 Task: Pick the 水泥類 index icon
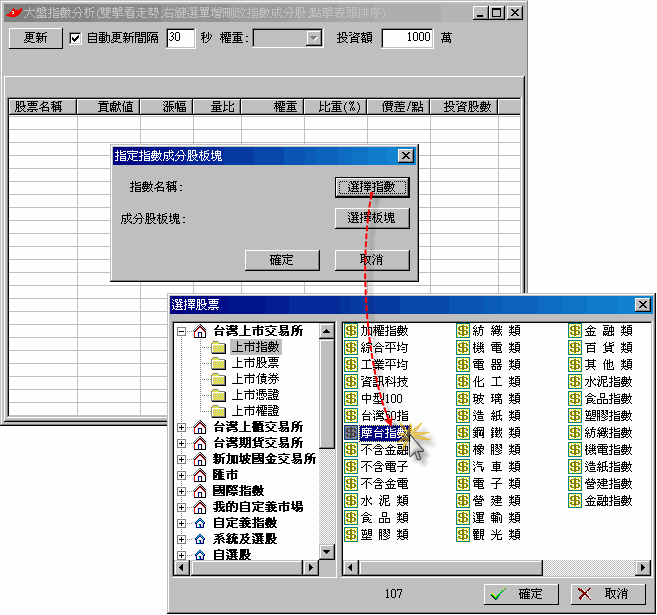351,501
